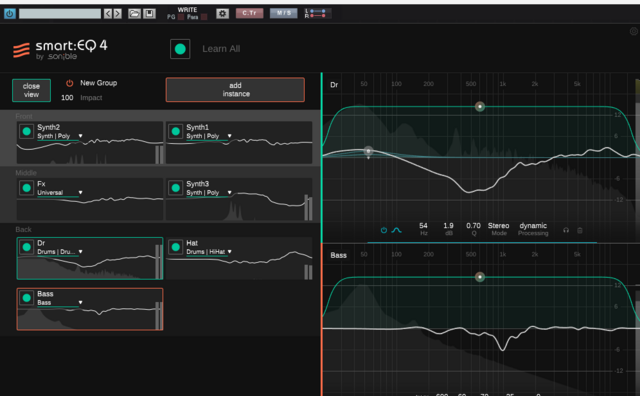Screen dimensions: 640x396
Task: Open Bass profile dropdown arrow
Action: [x=80, y=303]
